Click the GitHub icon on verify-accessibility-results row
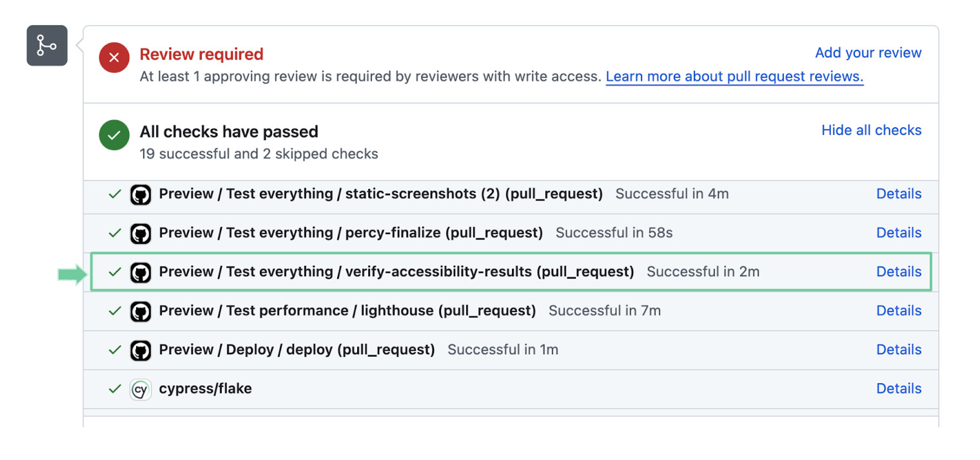Image resolution: width=980 pixels, height=460 pixels. point(140,272)
